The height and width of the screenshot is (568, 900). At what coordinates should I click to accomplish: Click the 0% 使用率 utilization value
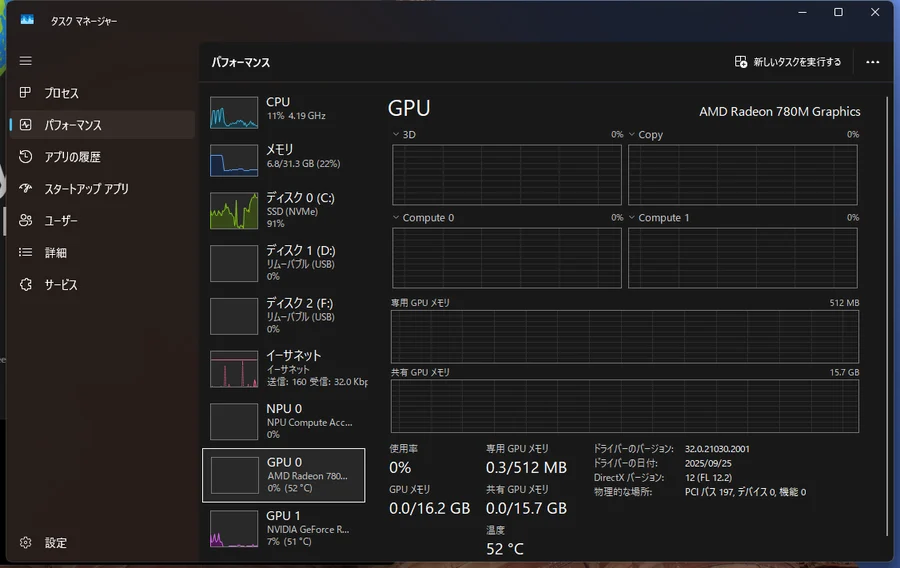point(400,468)
